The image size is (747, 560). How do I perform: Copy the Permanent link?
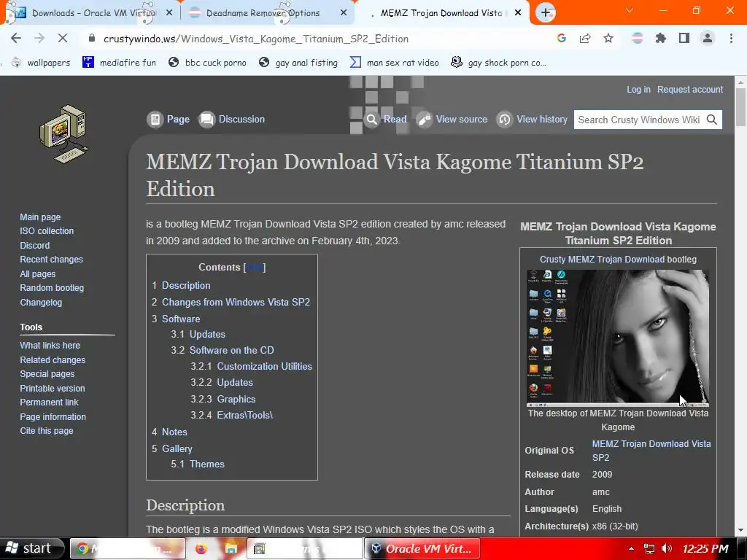coord(49,402)
